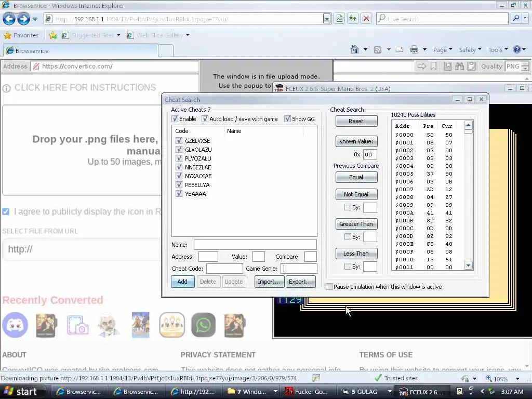Viewport: 532px width, 399px height.
Task: Expand Suggested Sites dropdown
Action: (118, 35)
